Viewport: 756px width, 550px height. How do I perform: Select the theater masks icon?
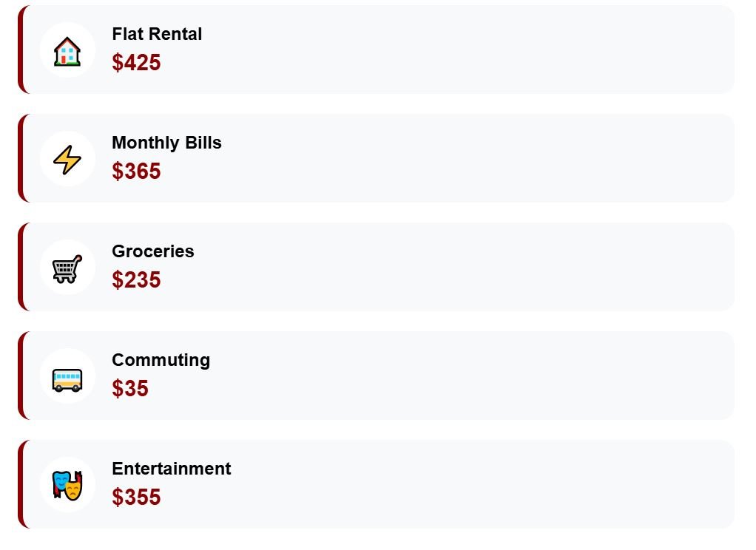tap(67, 485)
